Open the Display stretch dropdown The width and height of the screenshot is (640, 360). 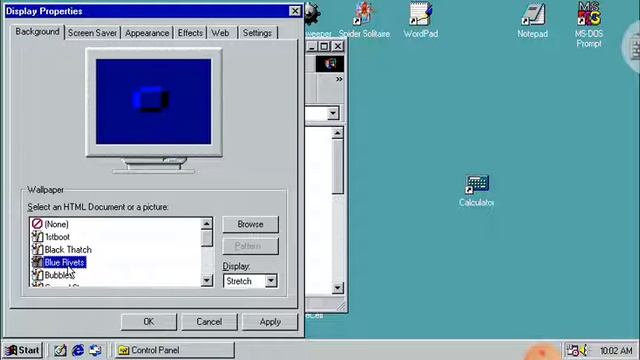(x=271, y=281)
